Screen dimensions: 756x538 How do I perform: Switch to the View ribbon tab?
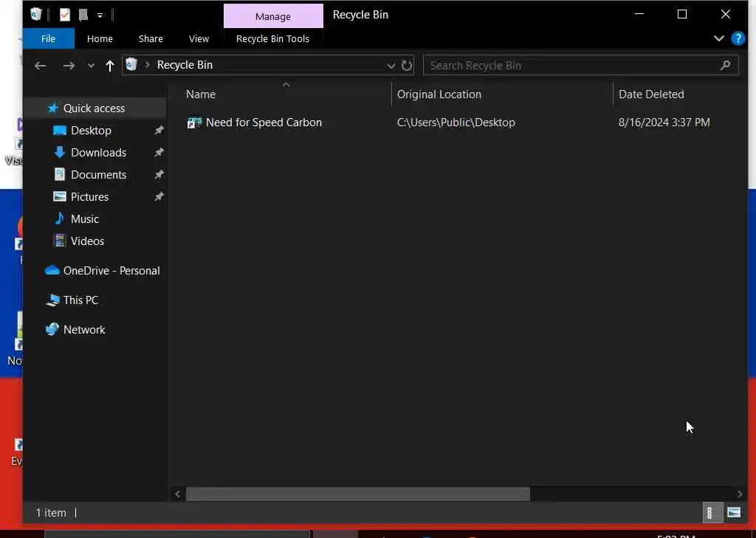point(199,38)
